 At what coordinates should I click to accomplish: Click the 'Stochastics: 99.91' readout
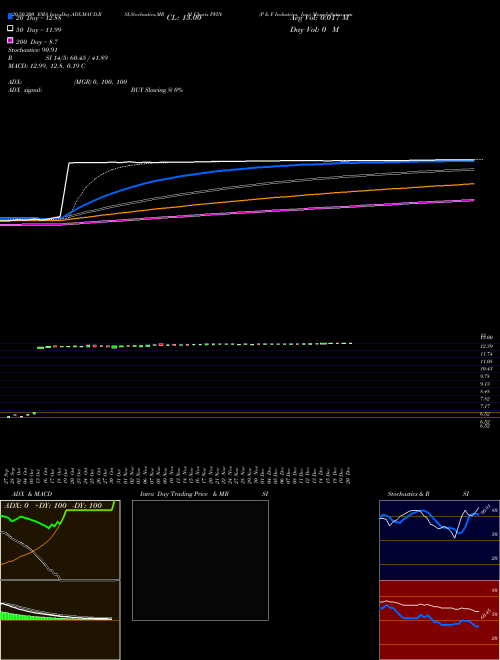(33, 50)
